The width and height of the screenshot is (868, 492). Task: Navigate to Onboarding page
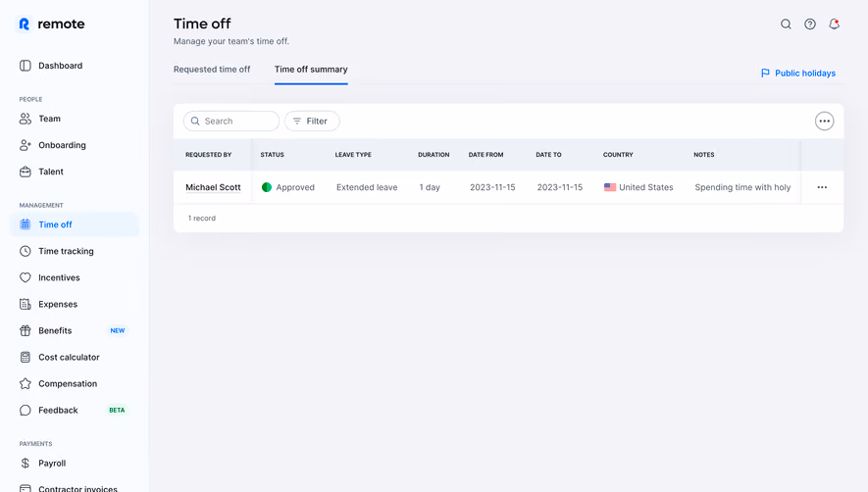point(62,145)
